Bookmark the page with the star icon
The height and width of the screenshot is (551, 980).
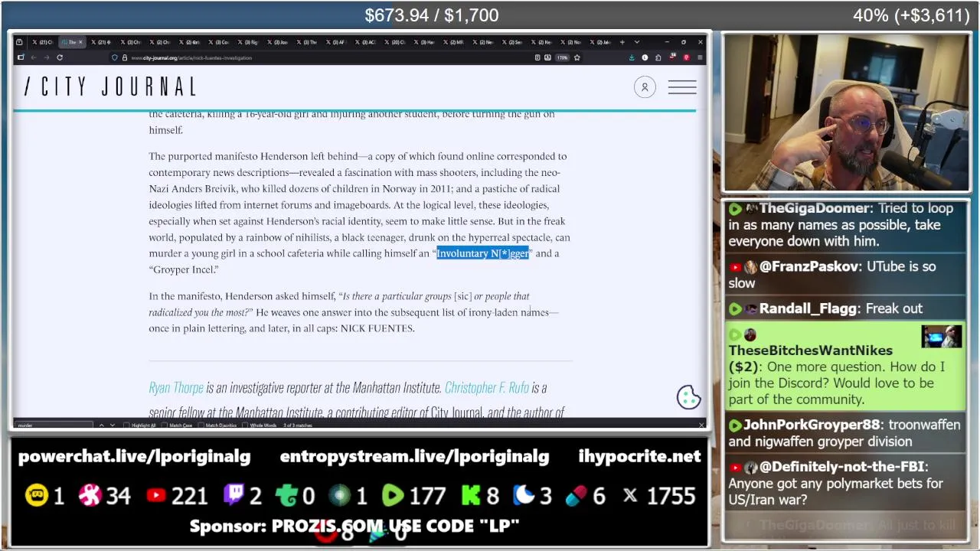click(x=577, y=57)
